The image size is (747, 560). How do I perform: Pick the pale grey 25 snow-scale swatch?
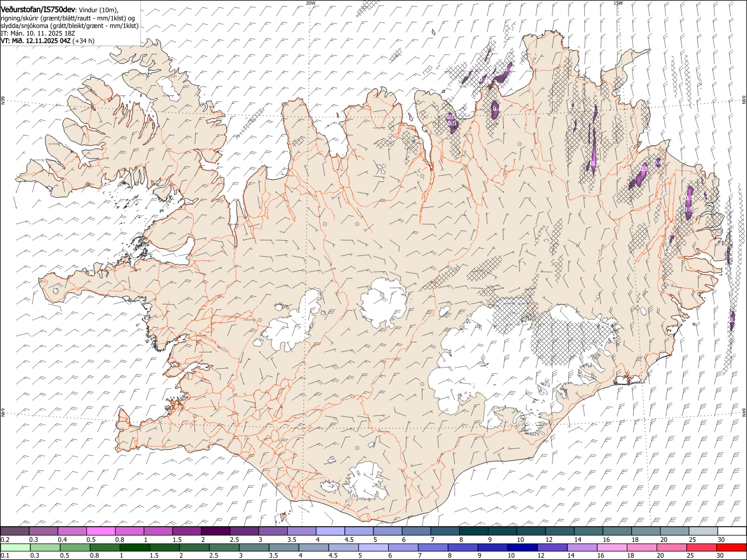[x=703, y=531]
